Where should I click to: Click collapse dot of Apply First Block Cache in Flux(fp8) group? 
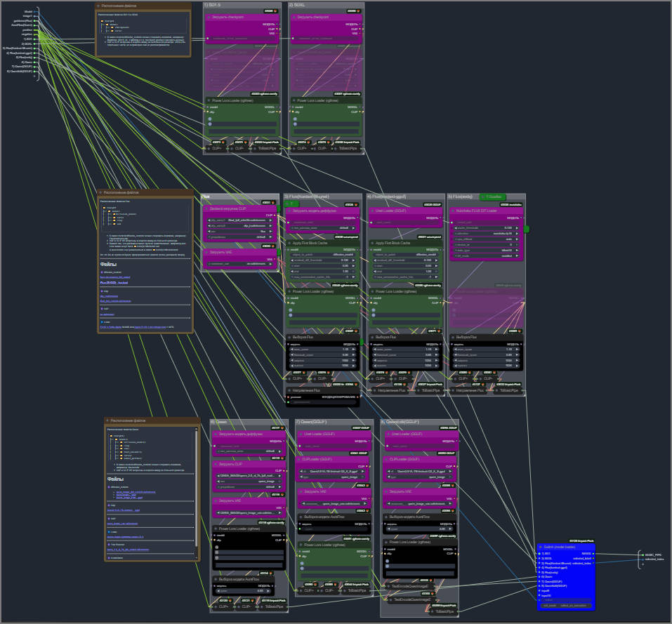point(289,243)
